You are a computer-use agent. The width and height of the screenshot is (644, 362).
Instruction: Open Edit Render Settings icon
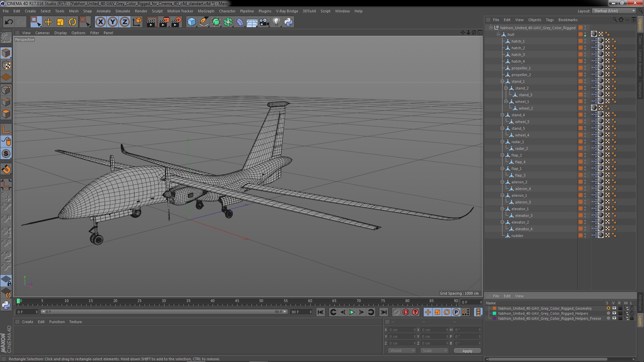(176, 22)
